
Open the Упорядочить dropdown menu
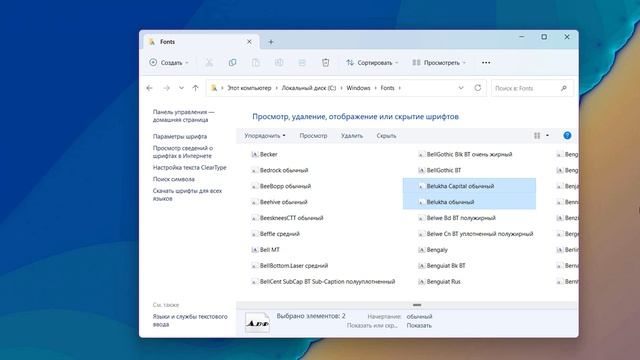click(x=265, y=136)
